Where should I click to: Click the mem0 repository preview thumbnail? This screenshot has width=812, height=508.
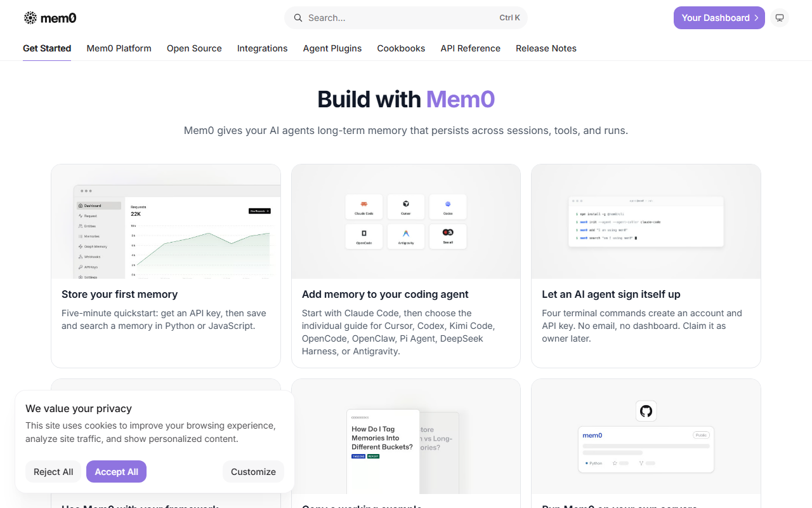click(x=646, y=450)
